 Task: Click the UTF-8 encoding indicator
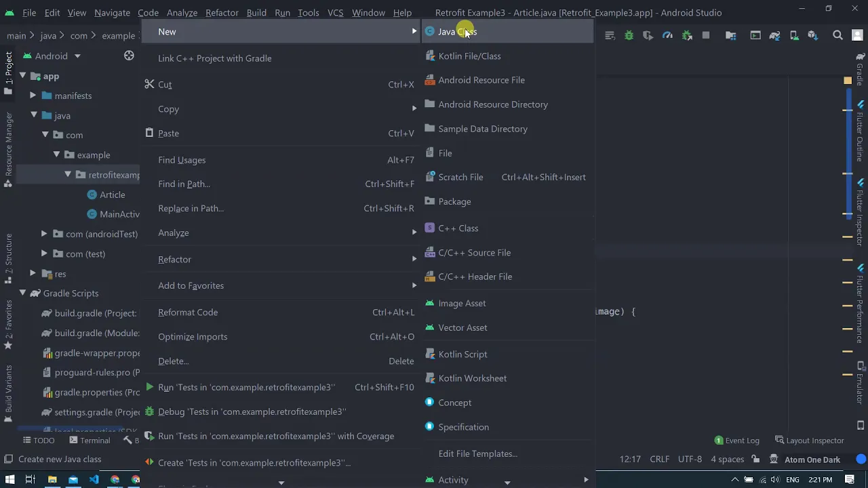point(690,459)
